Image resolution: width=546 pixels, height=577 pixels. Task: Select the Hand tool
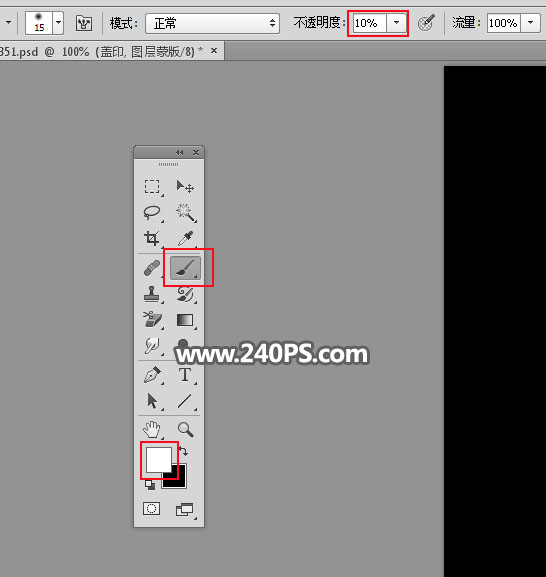[x=152, y=429]
